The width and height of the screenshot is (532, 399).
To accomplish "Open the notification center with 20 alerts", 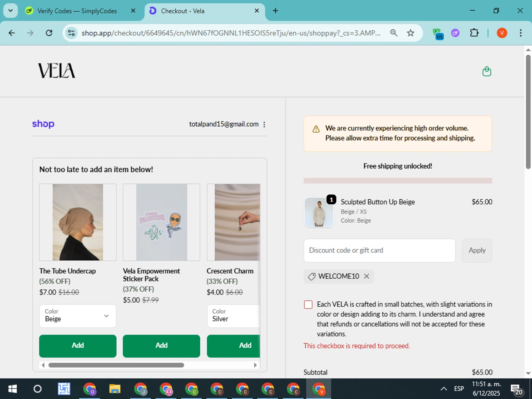I will pos(516,390).
